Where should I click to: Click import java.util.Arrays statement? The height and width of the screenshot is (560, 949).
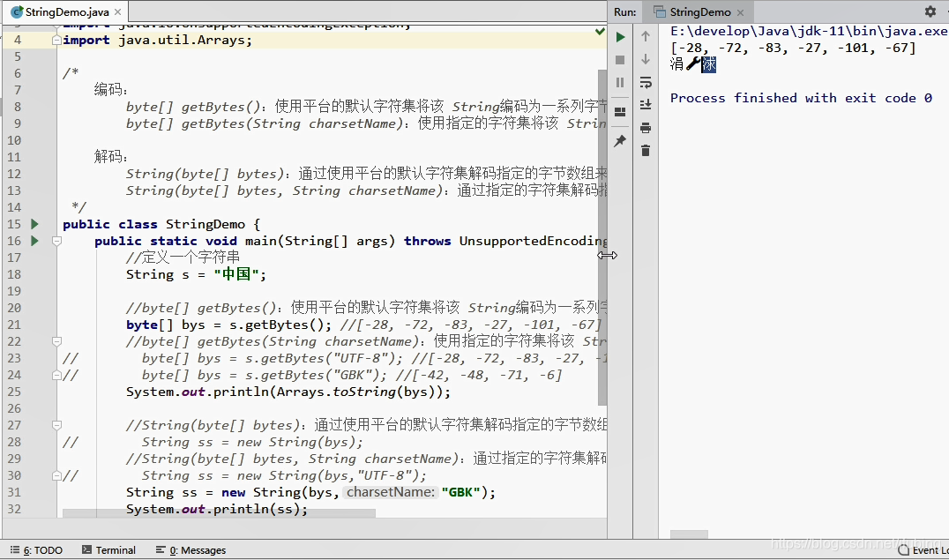click(157, 40)
